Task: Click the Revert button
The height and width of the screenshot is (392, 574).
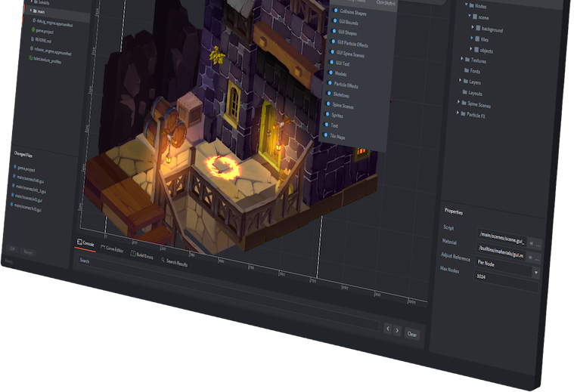Action: [28, 252]
